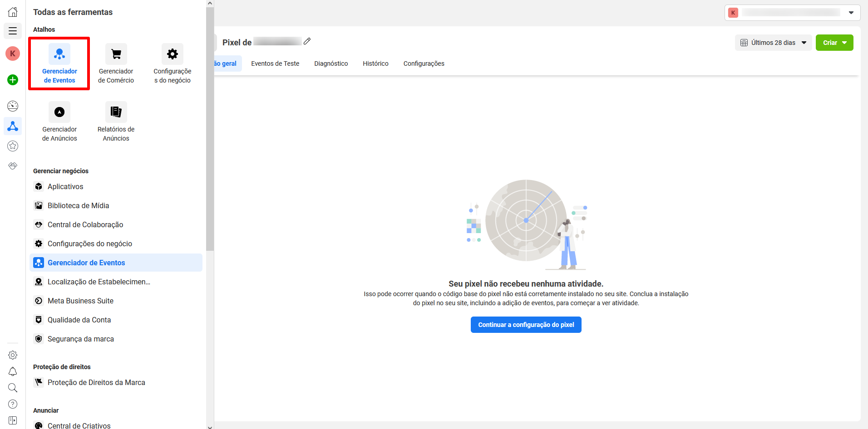The height and width of the screenshot is (429, 868).
Task: Open Gerenciador de Eventos shortcut
Action: coord(59,64)
